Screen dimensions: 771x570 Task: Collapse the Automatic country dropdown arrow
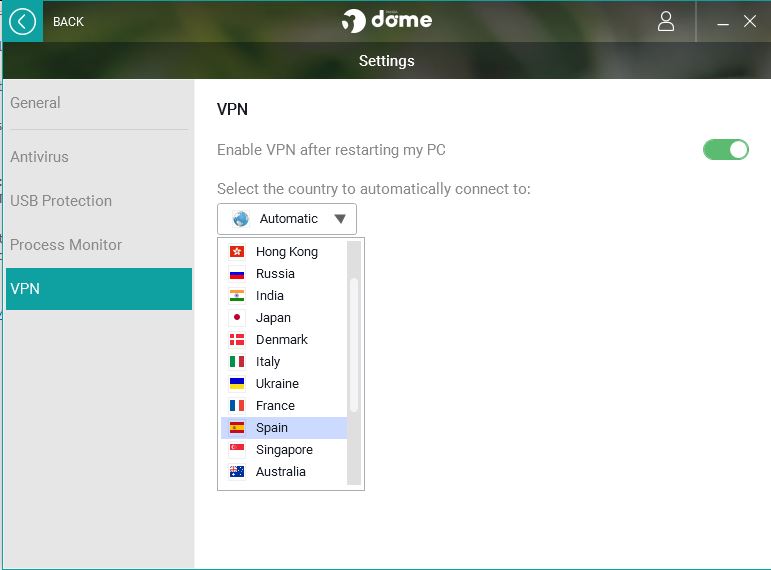[340, 219]
